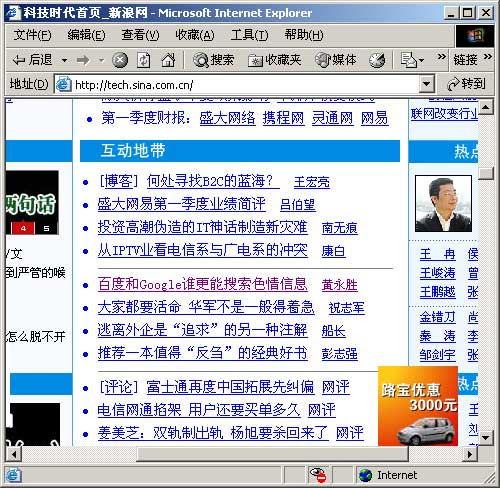Open the 收藏夹 favorites pane
Viewport: 500px width, 488px height.
tap(275, 60)
